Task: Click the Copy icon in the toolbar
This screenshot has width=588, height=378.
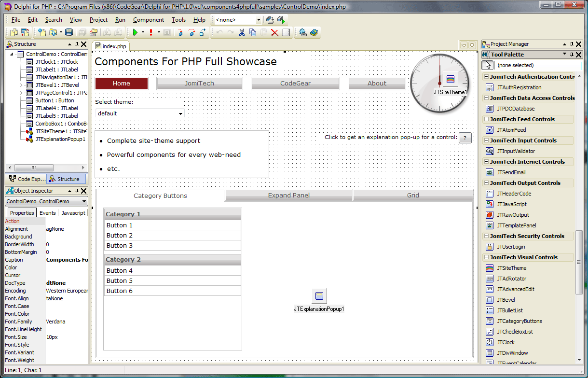Action: point(253,32)
